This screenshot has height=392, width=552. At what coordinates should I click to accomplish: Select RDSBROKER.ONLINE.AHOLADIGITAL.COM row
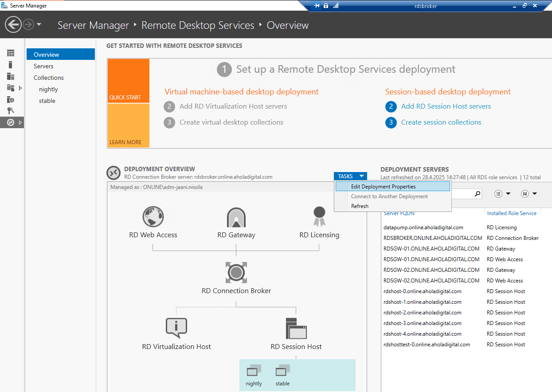tap(466, 238)
